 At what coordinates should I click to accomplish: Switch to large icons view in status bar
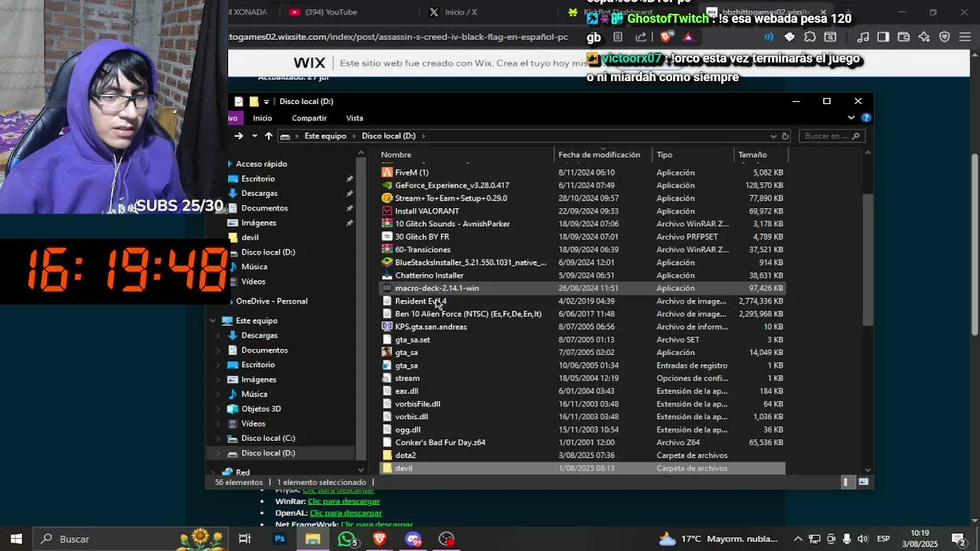(x=864, y=482)
